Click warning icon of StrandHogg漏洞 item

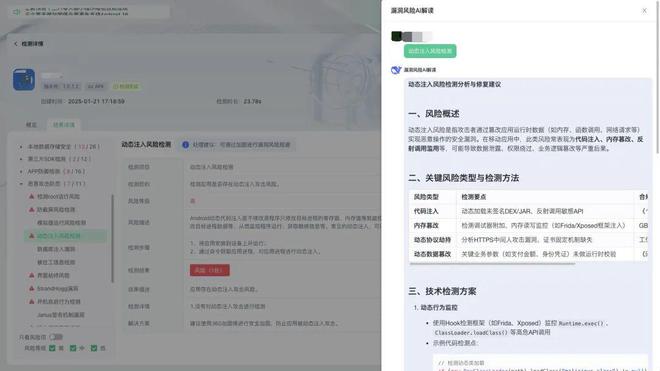coord(32,288)
